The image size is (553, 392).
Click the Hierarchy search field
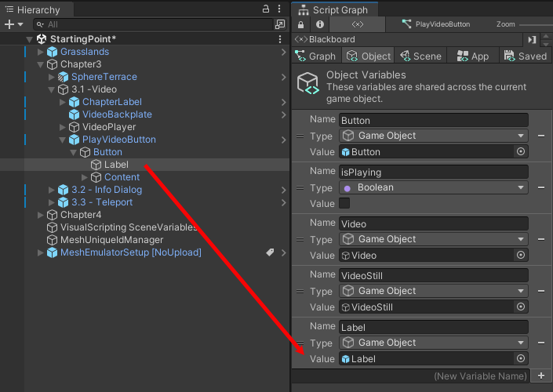tap(153, 24)
